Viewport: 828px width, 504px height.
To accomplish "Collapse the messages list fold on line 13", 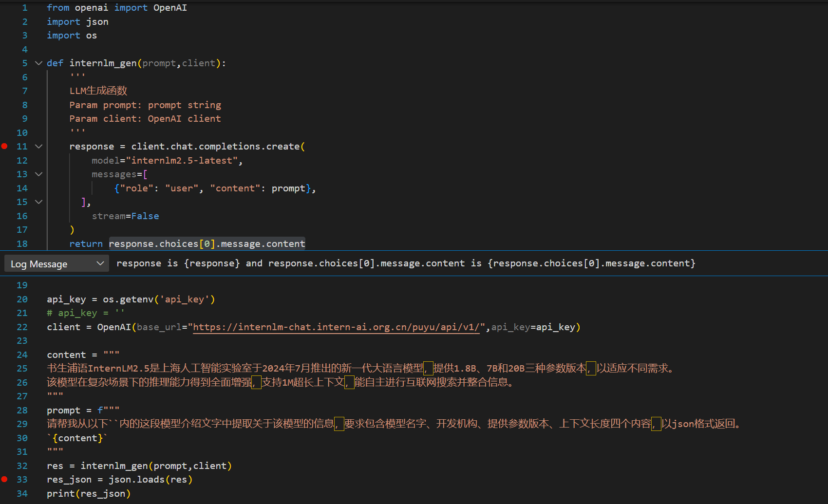I will point(38,174).
